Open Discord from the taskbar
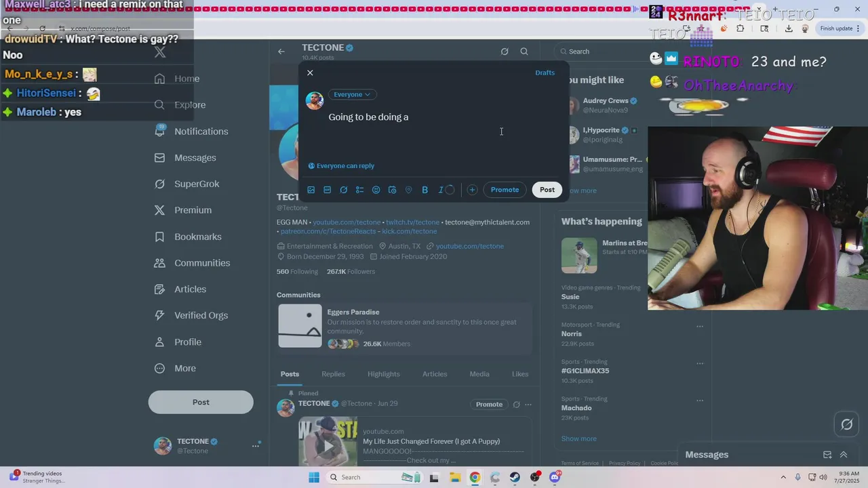 pos(555,477)
